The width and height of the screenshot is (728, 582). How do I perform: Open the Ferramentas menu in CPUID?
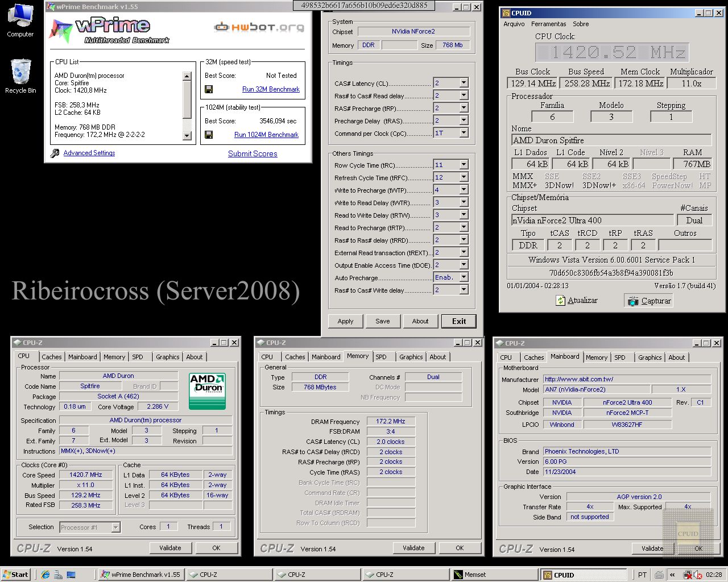tap(548, 24)
